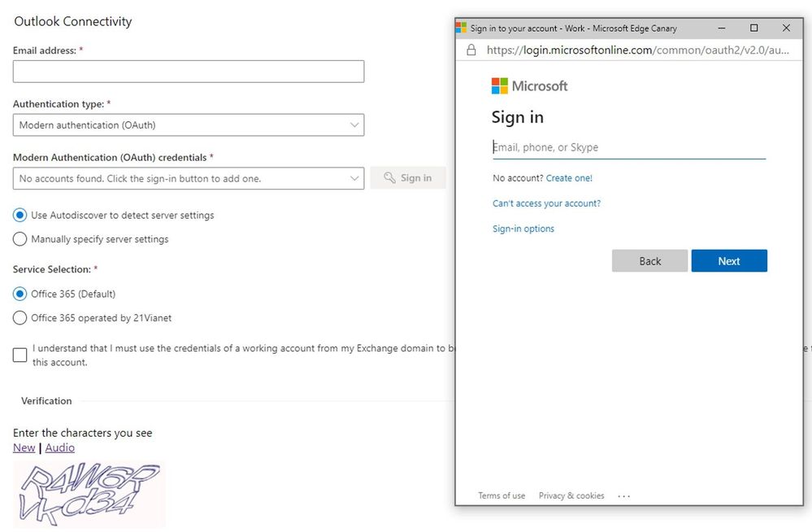Open Can't access your account? link

tap(546, 203)
